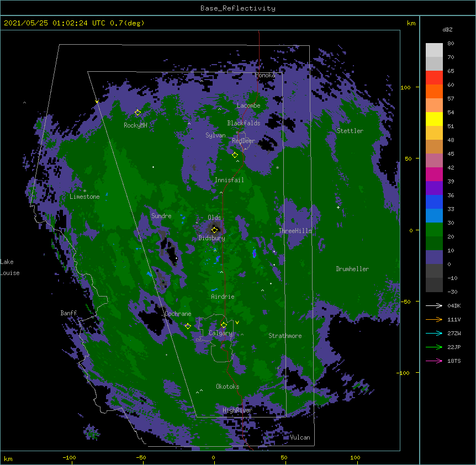Click the yellow V marker right of Calgary diamond
This screenshot has width=476, height=465.
237,323
